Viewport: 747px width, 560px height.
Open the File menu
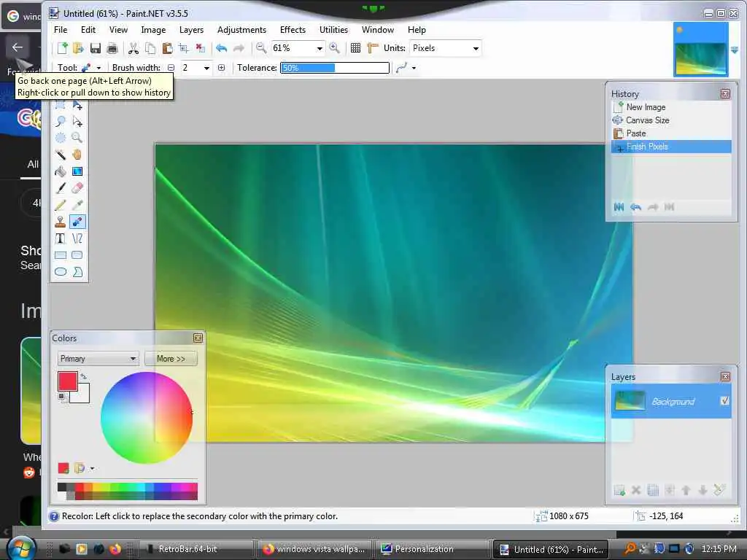click(61, 29)
